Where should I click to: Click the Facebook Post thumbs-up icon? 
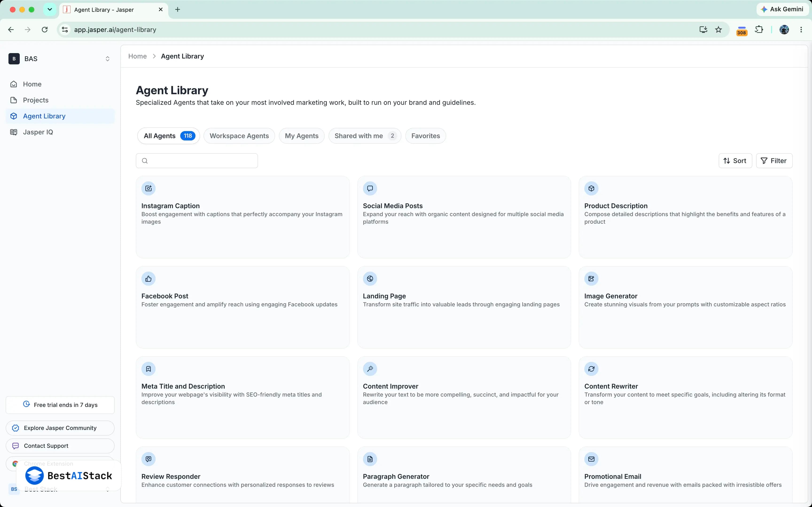(148, 279)
